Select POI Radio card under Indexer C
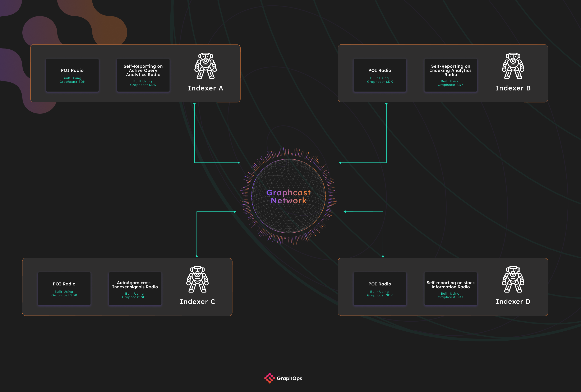Image resolution: width=581 pixels, height=392 pixels. click(64, 289)
